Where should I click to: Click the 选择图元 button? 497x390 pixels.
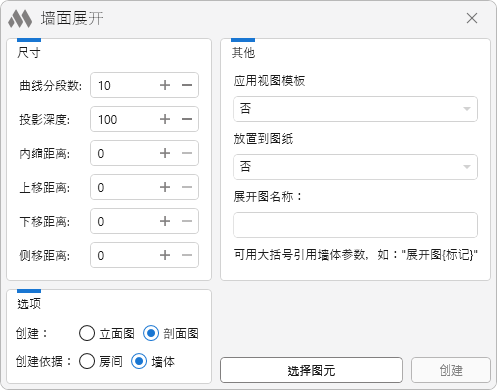[311, 370]
